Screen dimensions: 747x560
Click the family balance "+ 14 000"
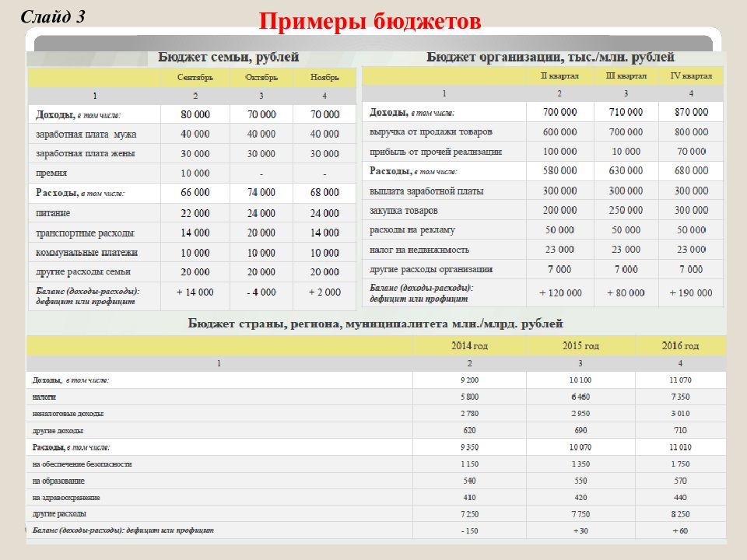tap(195, 292)
